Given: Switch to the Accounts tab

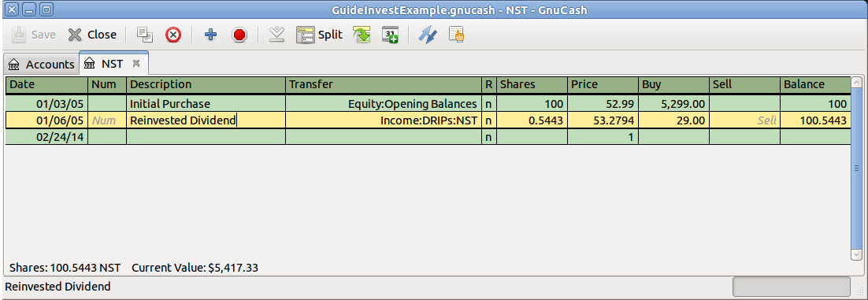Looking at the screenshot, I should (42, 65).
